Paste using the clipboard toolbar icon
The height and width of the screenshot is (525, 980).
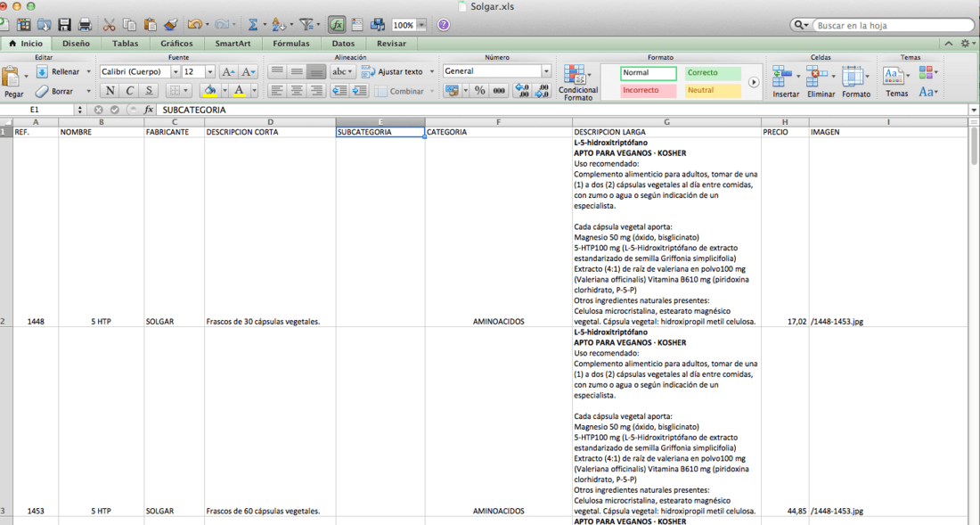click(x=150, y=25)
